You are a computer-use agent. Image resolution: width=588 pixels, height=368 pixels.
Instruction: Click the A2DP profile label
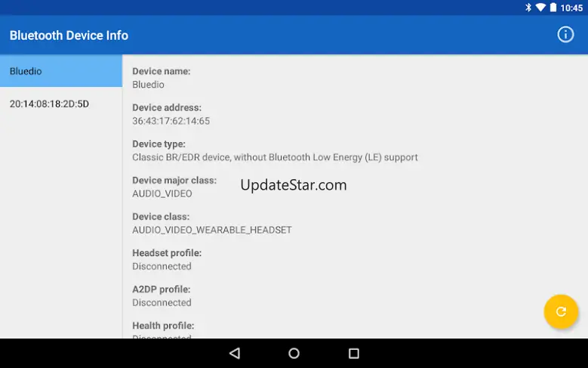click(162, 289)
